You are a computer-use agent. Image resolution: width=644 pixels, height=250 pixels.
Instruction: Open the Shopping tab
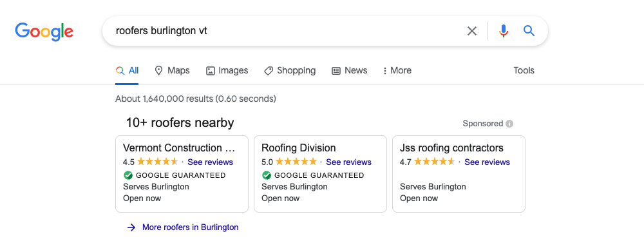pyautogui.click(x=290, y=71)
